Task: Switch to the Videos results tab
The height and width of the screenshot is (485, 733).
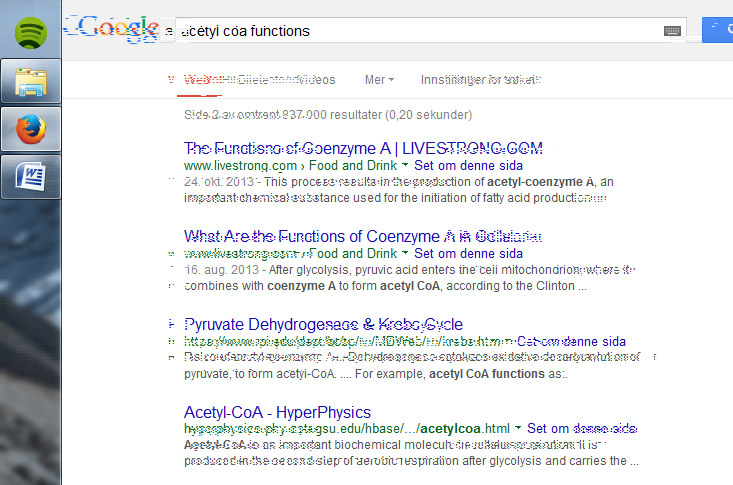Action: click(317, 80)
